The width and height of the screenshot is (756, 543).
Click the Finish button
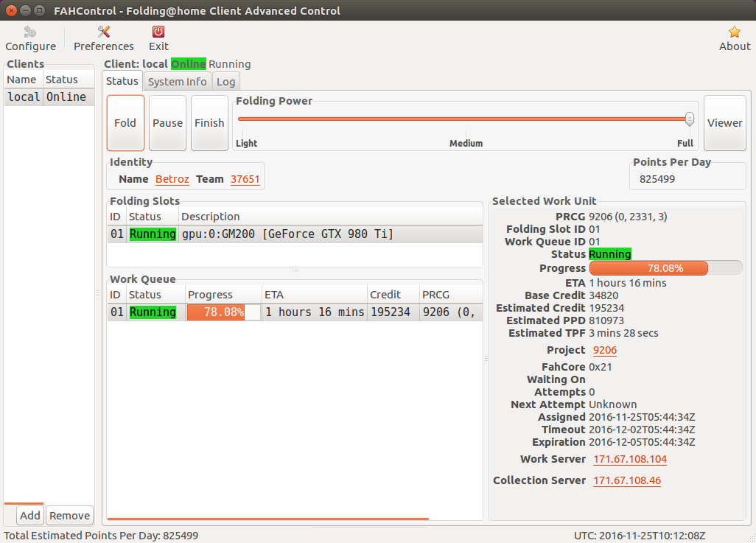(209, 123)
